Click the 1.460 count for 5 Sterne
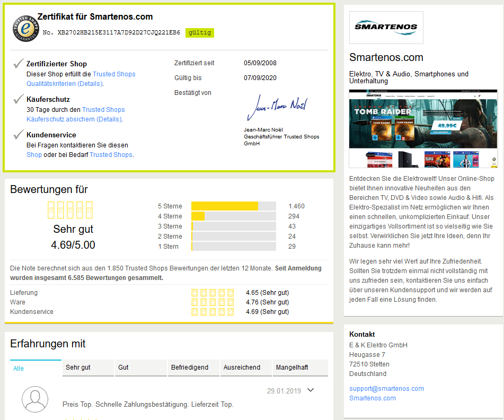The height and width of the screenshot is (420, 504). click(x=296, y=206)
